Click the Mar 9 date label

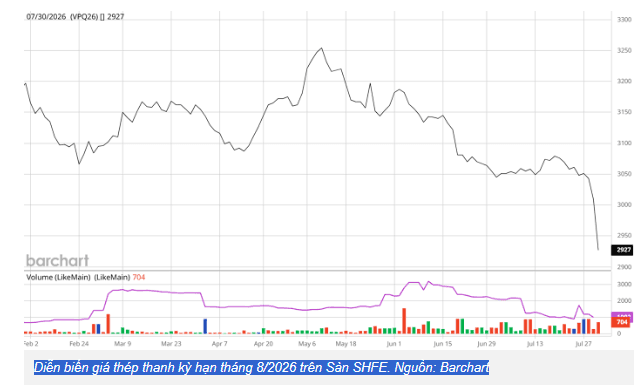click(122, 344)
